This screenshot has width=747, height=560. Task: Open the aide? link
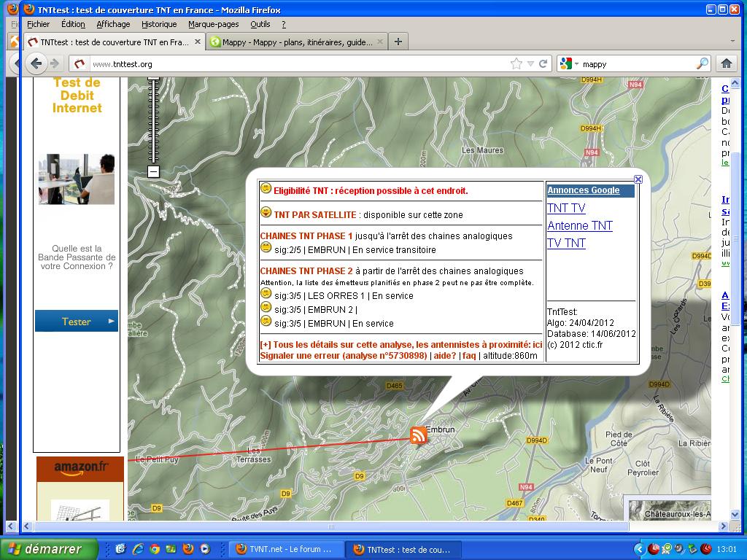[444, 356]
